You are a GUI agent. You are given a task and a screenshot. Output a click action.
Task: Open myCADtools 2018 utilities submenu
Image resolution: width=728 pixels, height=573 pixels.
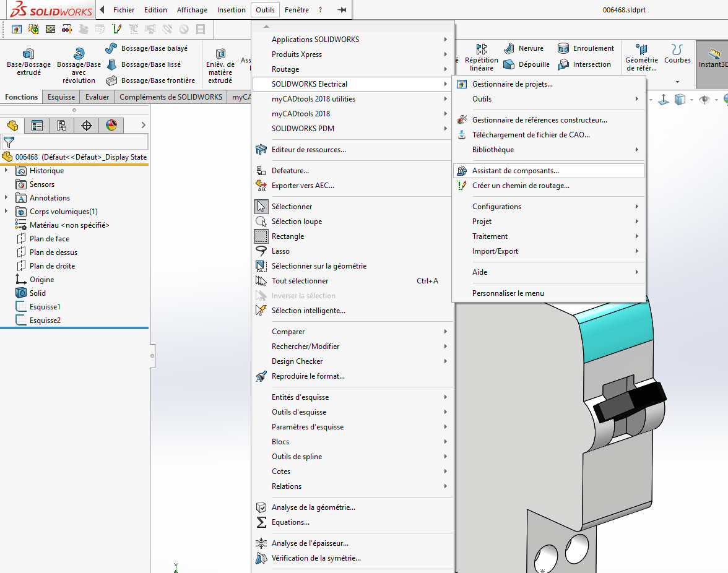pyautogui.click(x=353, y=99)
